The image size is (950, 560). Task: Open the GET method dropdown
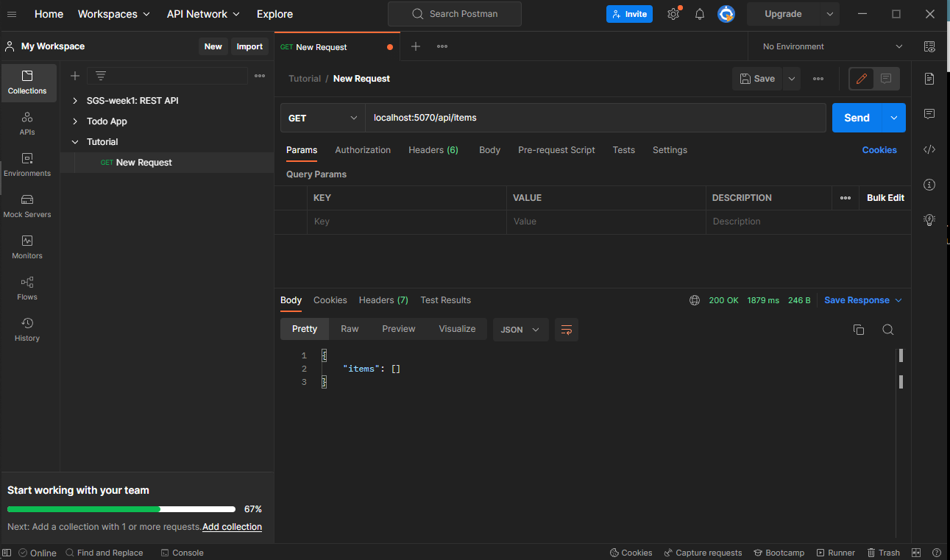click(322, 118)
